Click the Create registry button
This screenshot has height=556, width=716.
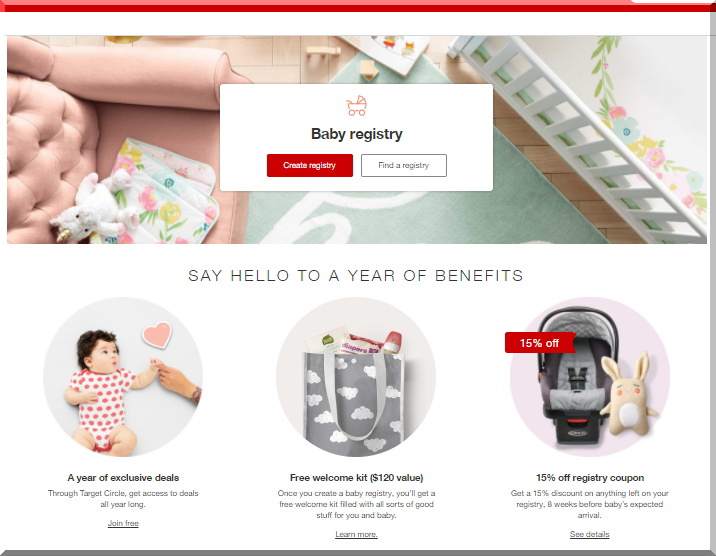[x=310, y=165]
